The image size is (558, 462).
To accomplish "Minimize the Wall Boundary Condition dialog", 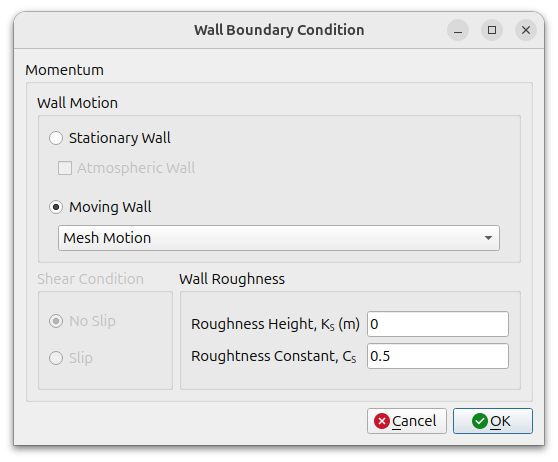I will coord(458,30).
